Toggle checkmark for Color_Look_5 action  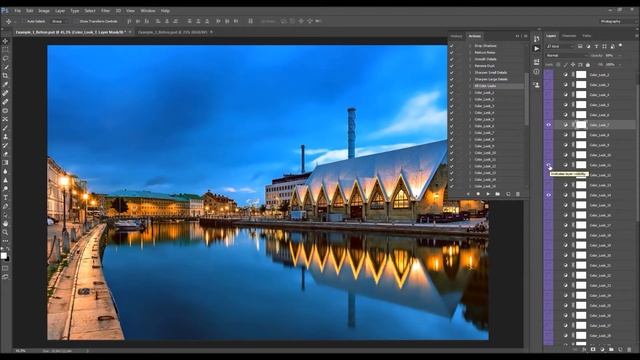coord(452,119)
